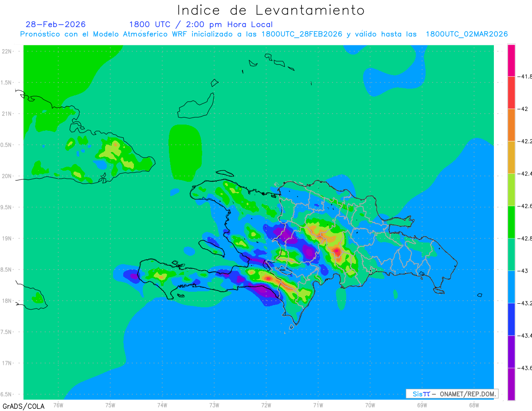Click the '75W' longitude label

click(x=110, y=405)
